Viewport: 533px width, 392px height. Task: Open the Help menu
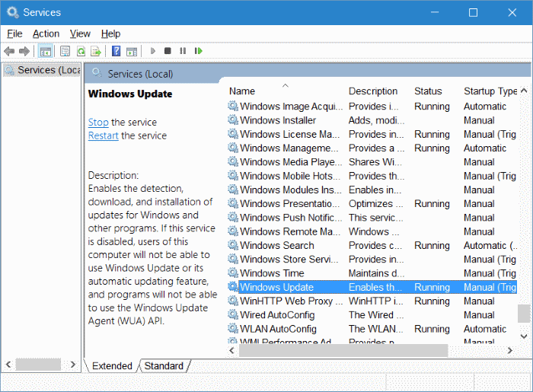[111, 33]
